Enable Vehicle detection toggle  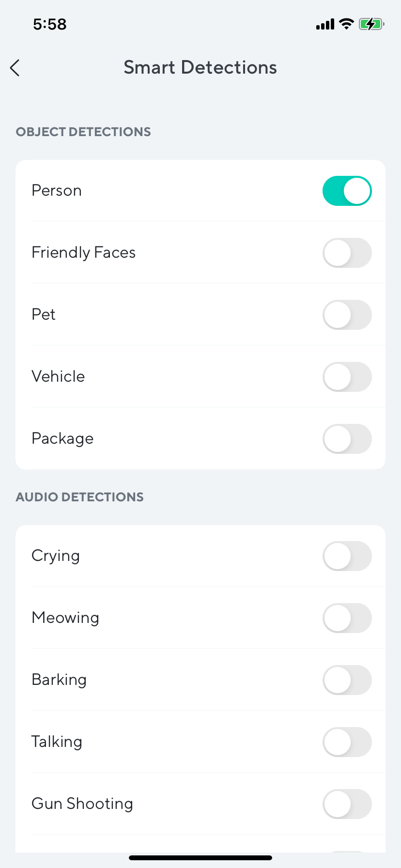[347, 377]
